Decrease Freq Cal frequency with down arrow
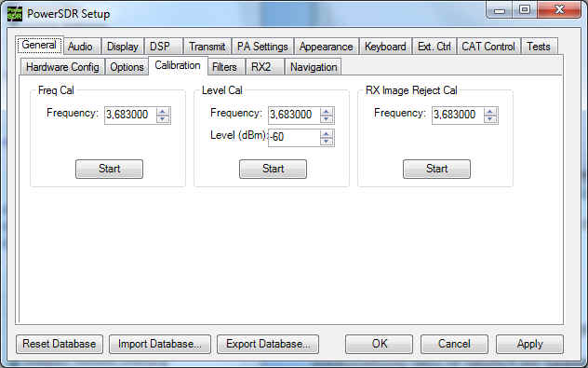This screenshot has height=368, width=588. tap(163, 119)
